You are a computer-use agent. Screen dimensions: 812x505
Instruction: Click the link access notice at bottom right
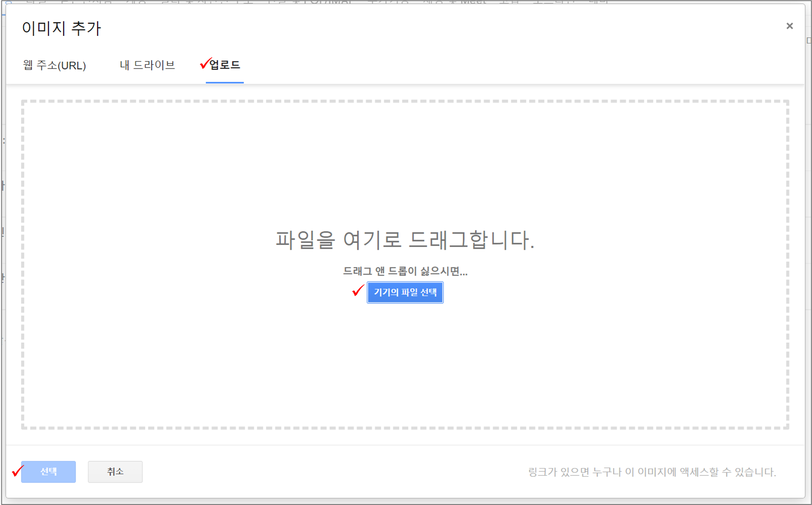652,471
